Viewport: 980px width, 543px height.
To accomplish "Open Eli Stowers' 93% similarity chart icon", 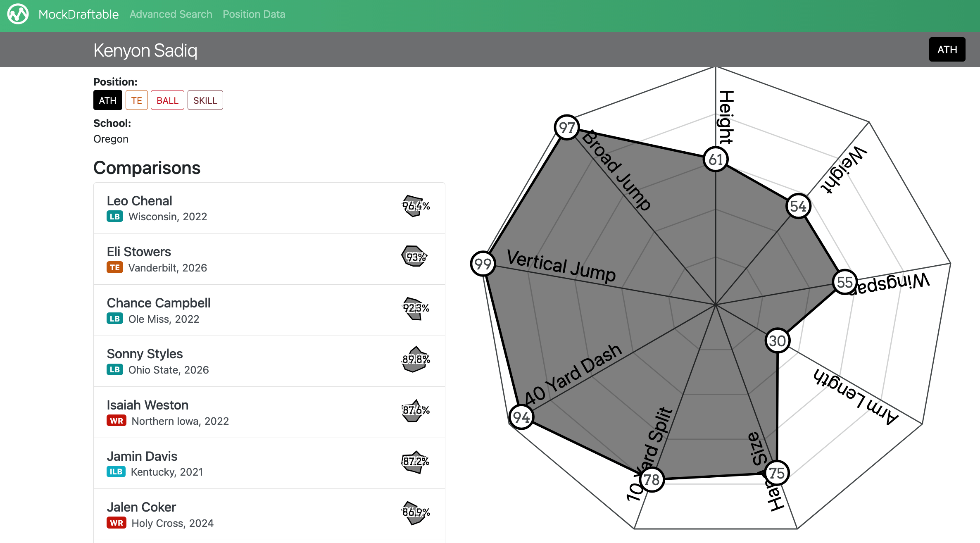I will click(x=414, y=257).
